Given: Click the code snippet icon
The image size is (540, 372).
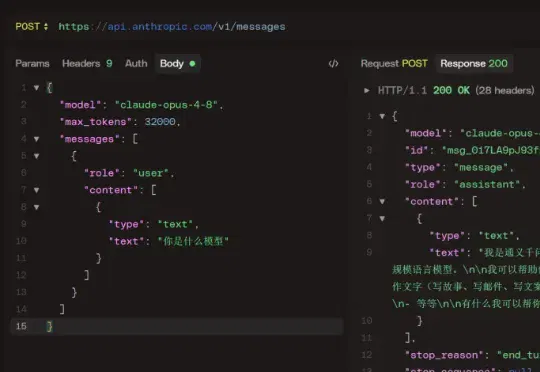Looking at the screenshot, I should click(333, 63).
